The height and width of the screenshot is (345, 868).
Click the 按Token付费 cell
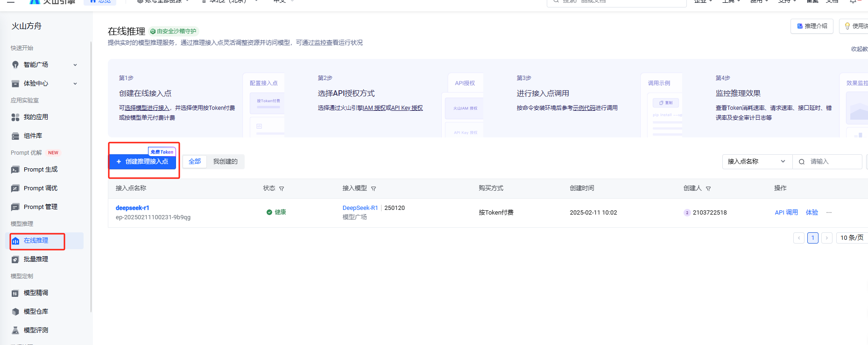(496, 213)
